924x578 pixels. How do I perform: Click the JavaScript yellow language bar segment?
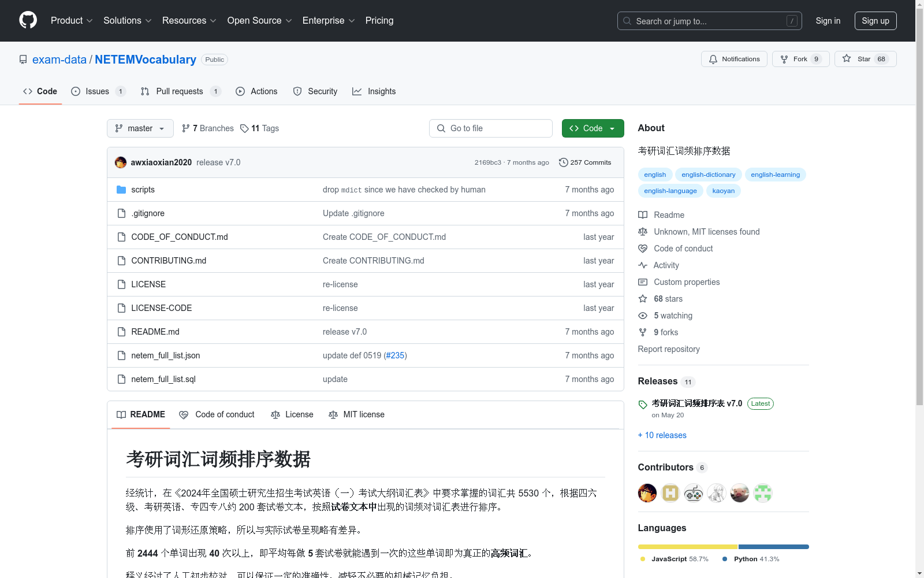[x=688, y=547]
